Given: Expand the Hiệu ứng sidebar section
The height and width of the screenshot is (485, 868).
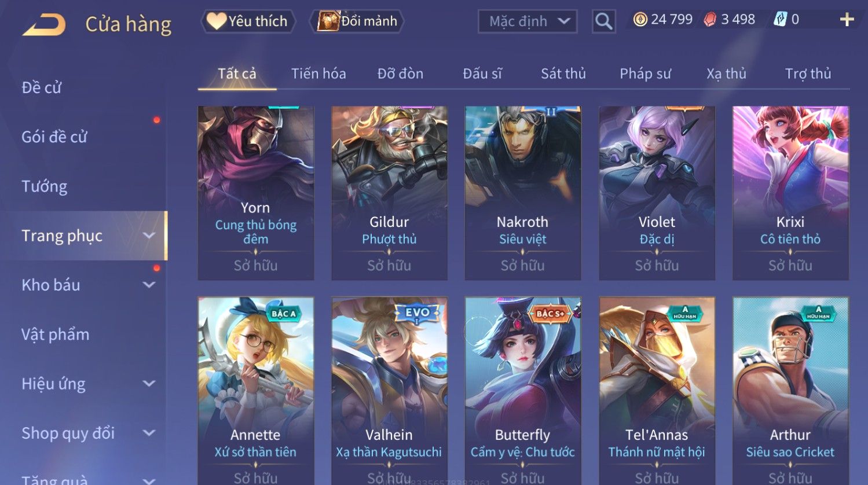Looking at the screenshot, I should click(149, 384).
